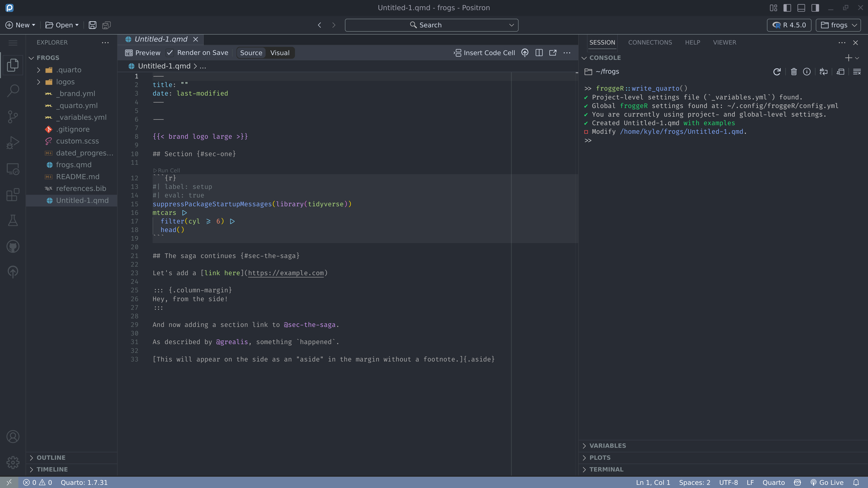Open the https://example.com link in editor
868x488 pixels.
click(x=286, y=273)
